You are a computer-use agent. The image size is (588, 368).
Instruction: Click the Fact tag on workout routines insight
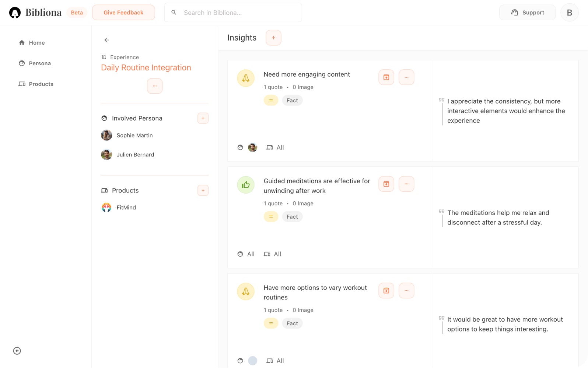(292, 323)
